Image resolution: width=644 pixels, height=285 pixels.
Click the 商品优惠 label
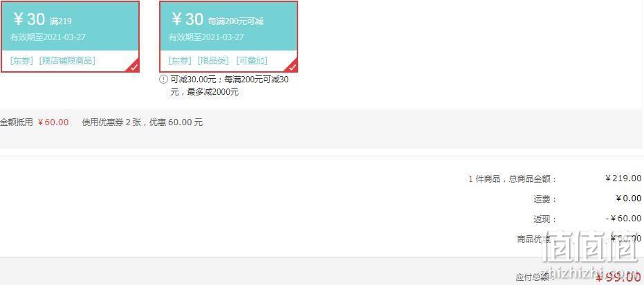(x=533, y=239)
